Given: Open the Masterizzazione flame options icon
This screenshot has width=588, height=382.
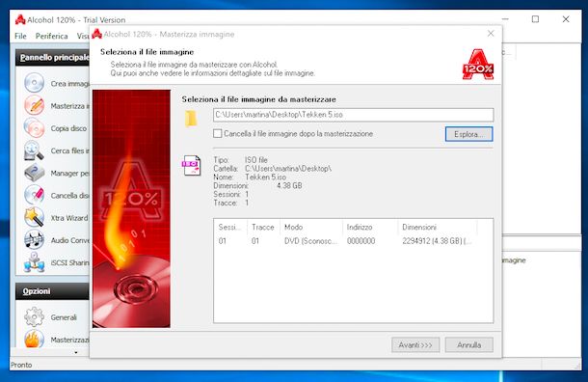Looking at the screenshot, I should 34,339.
